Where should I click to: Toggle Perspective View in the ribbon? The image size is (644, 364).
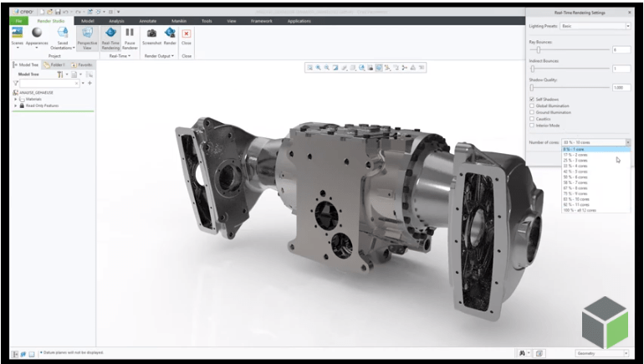tap(87, 33)
